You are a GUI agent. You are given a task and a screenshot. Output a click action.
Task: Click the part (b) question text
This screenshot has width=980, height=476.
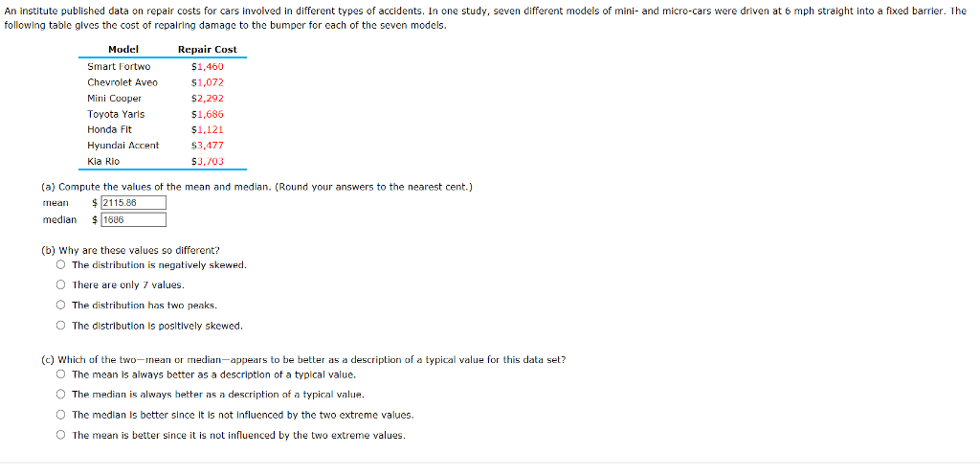[130, 250]
